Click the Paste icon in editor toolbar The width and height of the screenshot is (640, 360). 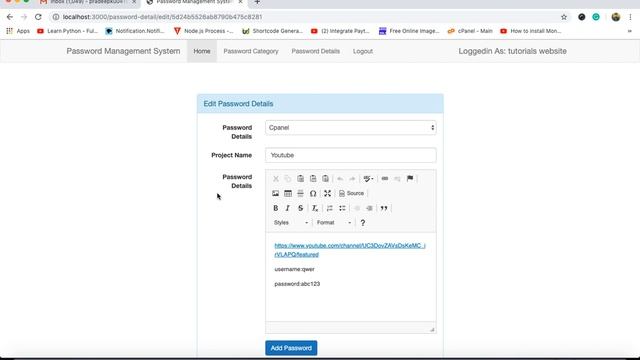click(300, 179)
